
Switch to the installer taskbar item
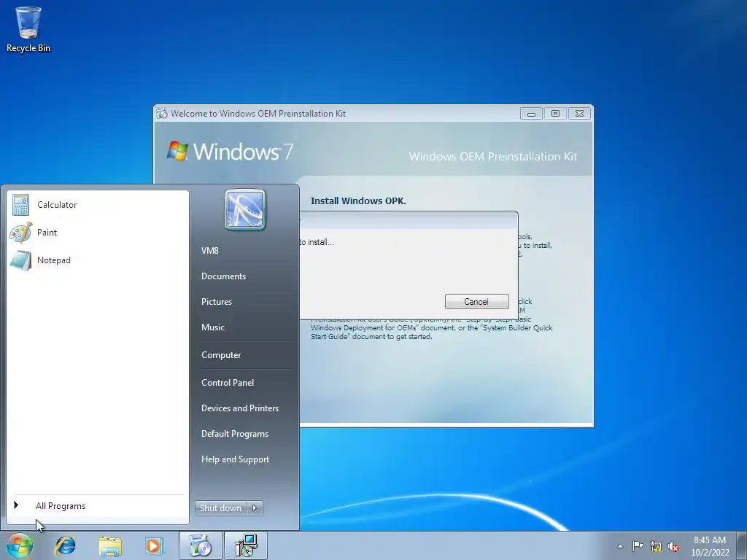tap(246, 545)
